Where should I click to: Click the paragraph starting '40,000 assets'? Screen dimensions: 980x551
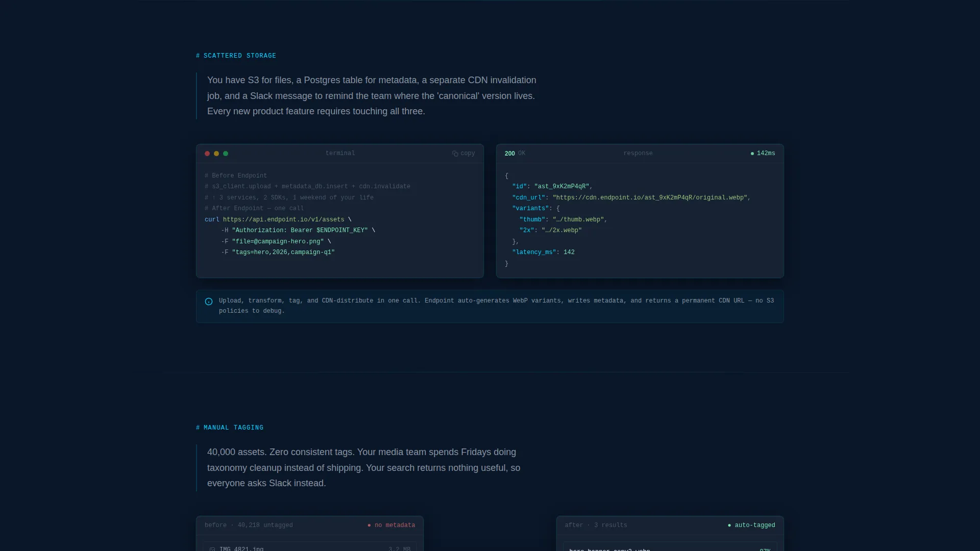364,468
